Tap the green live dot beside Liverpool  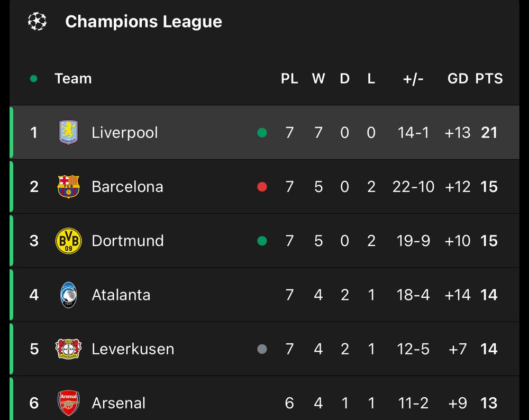(x=262, y=133)
